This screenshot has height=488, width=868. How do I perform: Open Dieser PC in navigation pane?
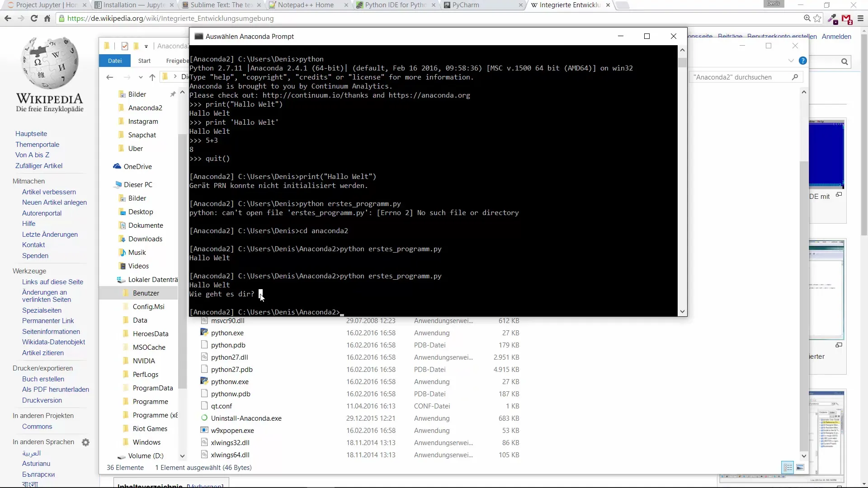coord(138,185)
